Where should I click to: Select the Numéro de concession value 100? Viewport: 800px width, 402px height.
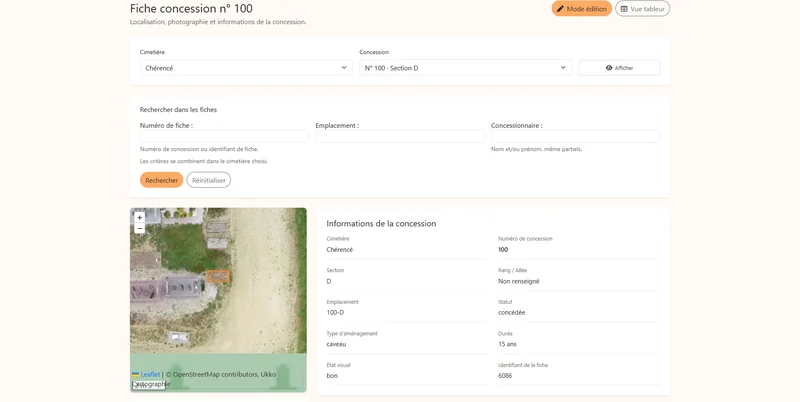tap(503, 249)
